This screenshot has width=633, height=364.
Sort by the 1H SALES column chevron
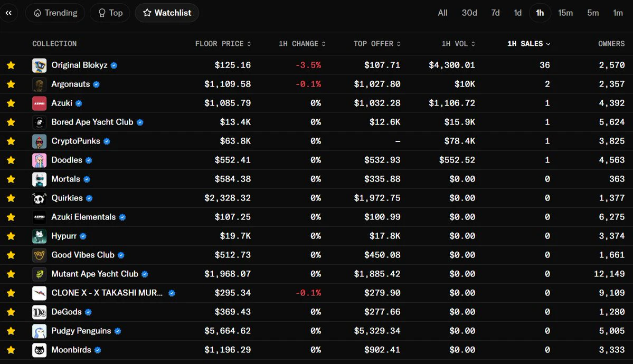pyautogui.click(x=548, y=44)
